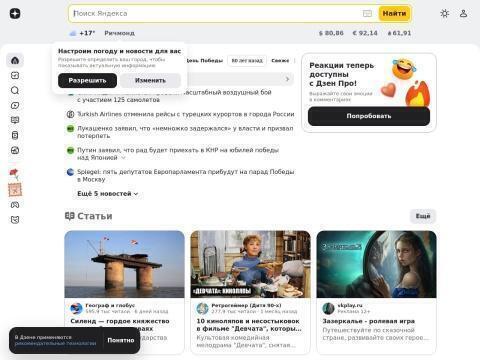Open the Зазеркалье - ролевая игра title
The width and height of the screenshot is (480, 360).
pyautogui.click(x=369, y=321)
